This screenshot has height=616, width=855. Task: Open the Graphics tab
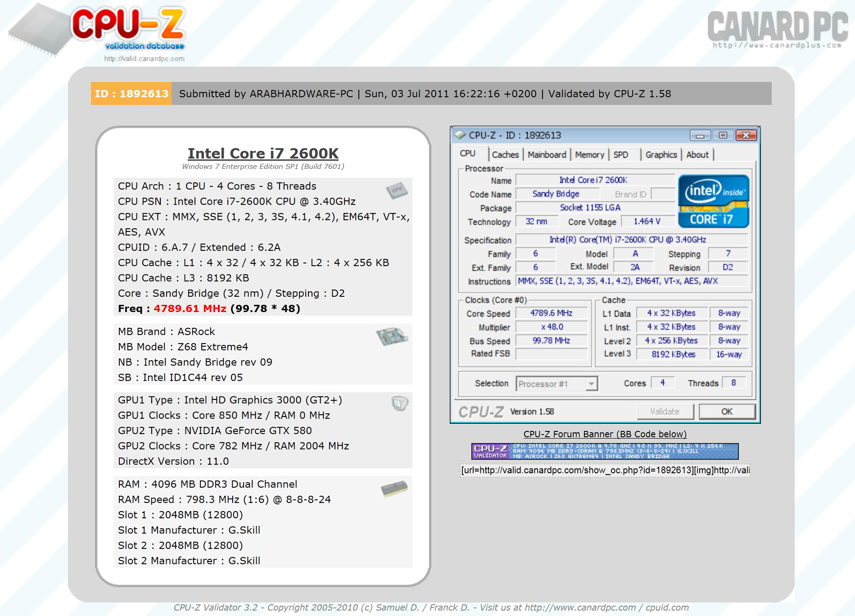coord(661,154)
